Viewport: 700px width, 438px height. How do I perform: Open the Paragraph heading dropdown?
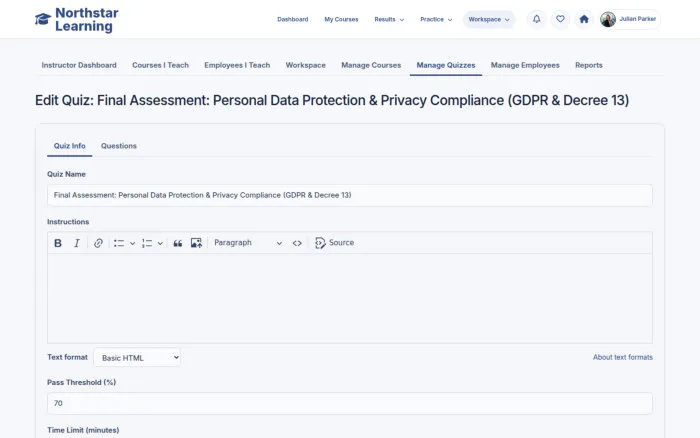click(x=248, y=243)
